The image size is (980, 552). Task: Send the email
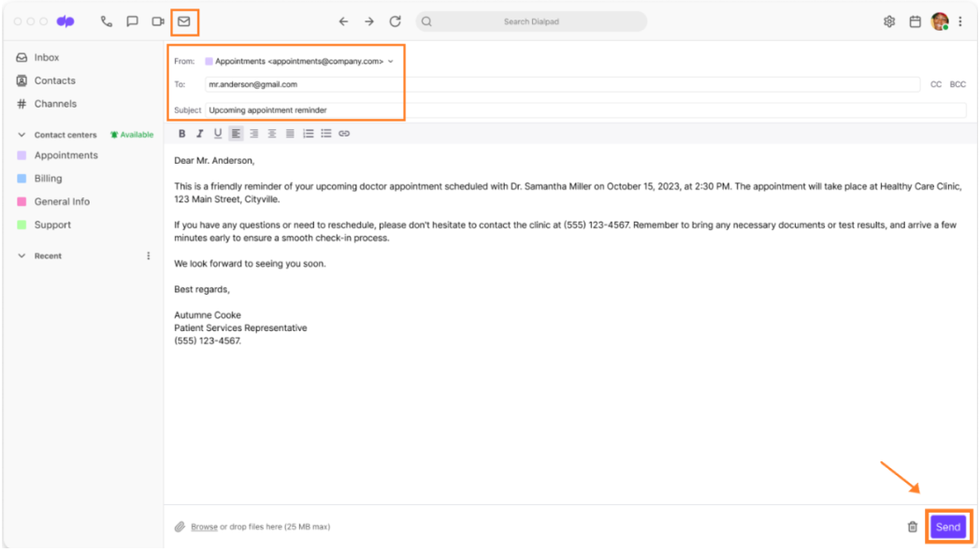pyautogui.click(x=947, y=527)
